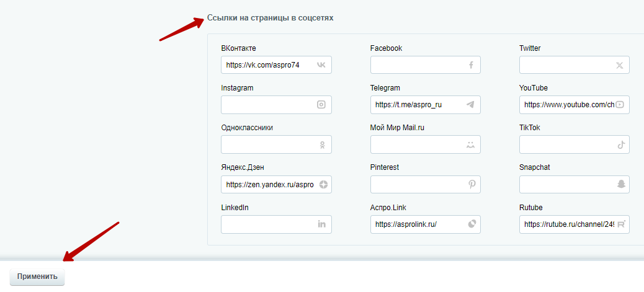Click the Одноклассники icon in its field
Image resolution: width=644 pixels, height=292 pixels.
coord(323,144)
